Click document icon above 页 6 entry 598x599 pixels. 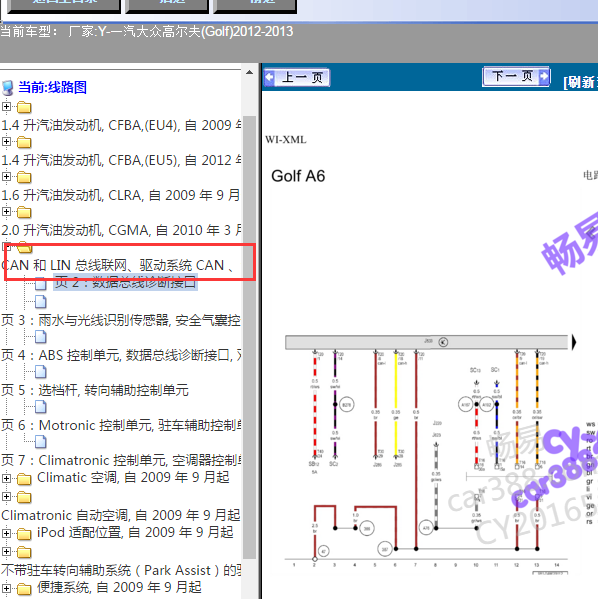pyautogui.click(x=41, y=407)
